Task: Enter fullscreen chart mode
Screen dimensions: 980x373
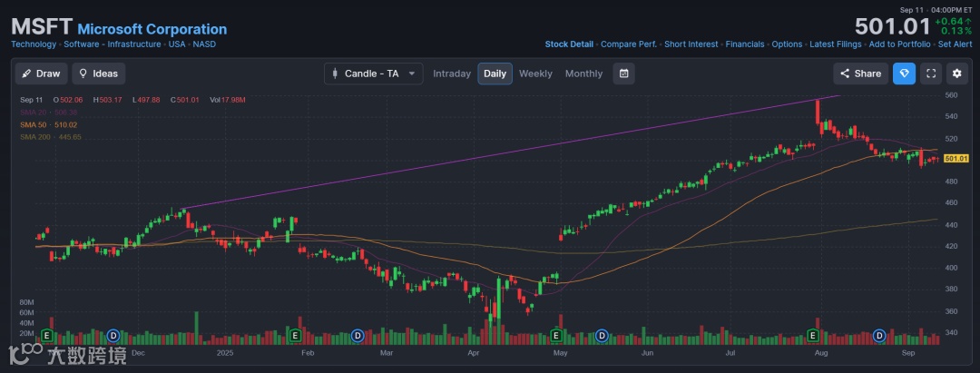Action: (930, 74)
